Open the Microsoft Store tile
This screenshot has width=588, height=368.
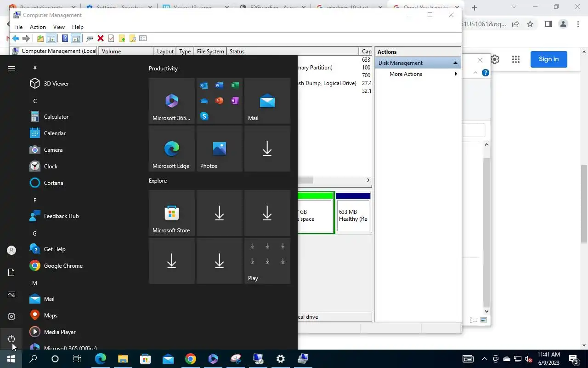click(x=172, y=213)
